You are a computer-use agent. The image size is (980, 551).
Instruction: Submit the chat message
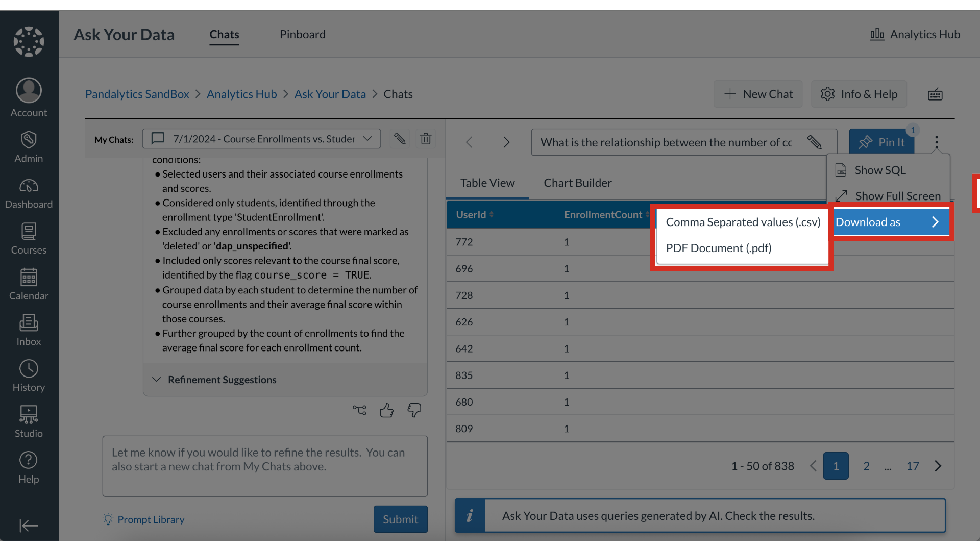point(401,519)
